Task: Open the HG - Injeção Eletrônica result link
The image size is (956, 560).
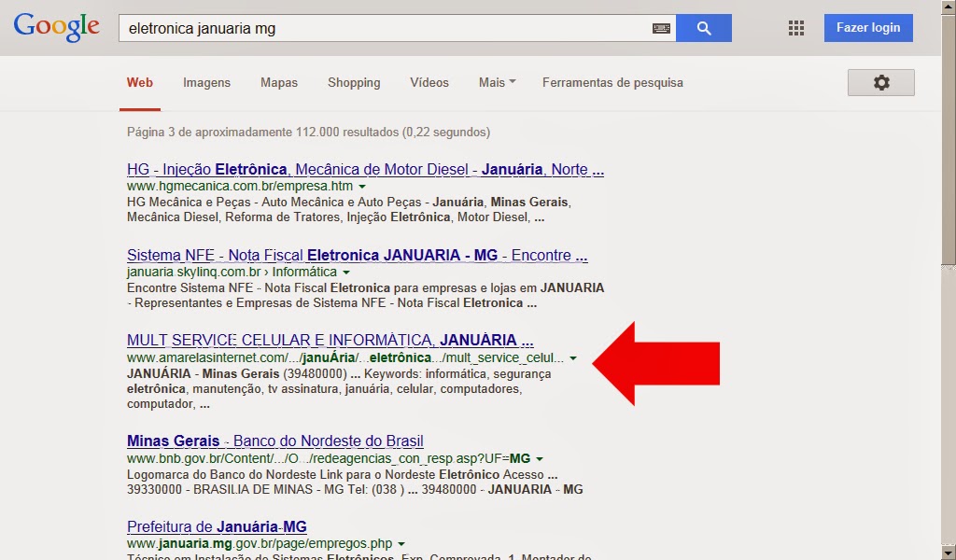Action: coord(365,170)
